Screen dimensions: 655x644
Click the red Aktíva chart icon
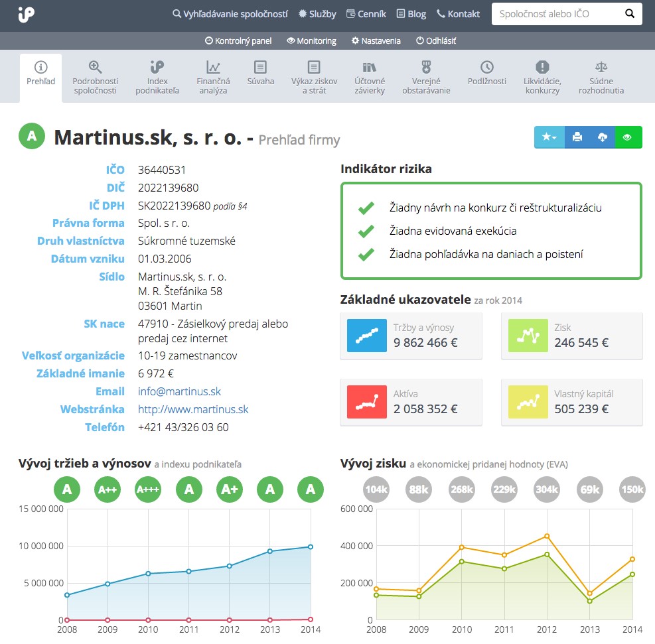coord(367,402)
